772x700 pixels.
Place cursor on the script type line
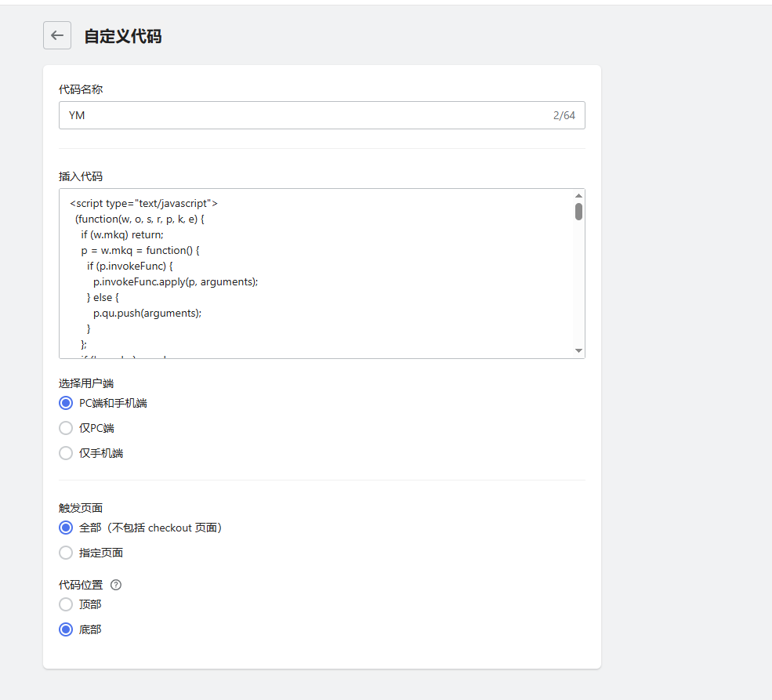click(143, 204)
